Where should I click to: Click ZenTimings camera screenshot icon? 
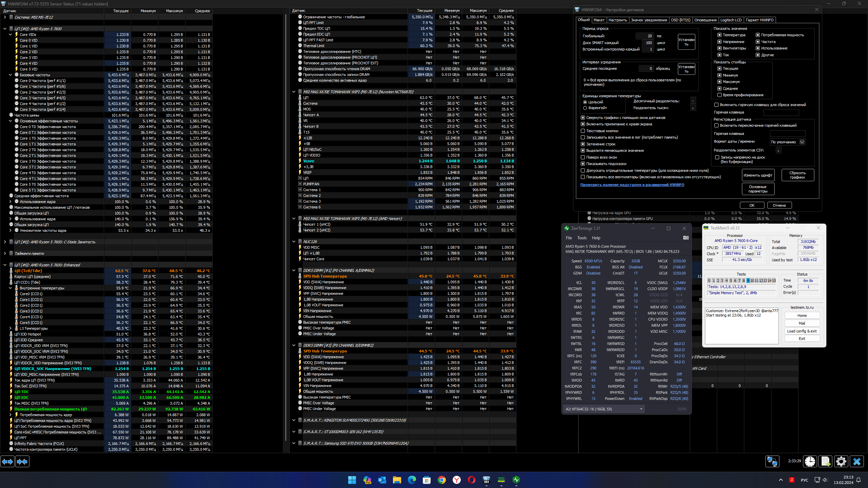(x=686, y=238)
